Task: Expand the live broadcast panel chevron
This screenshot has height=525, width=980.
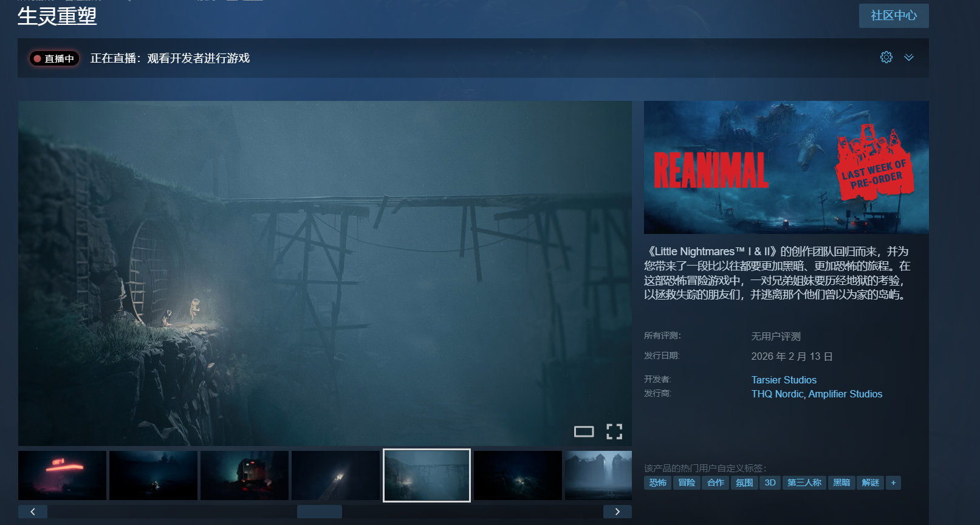Action: tap(909, 57)
